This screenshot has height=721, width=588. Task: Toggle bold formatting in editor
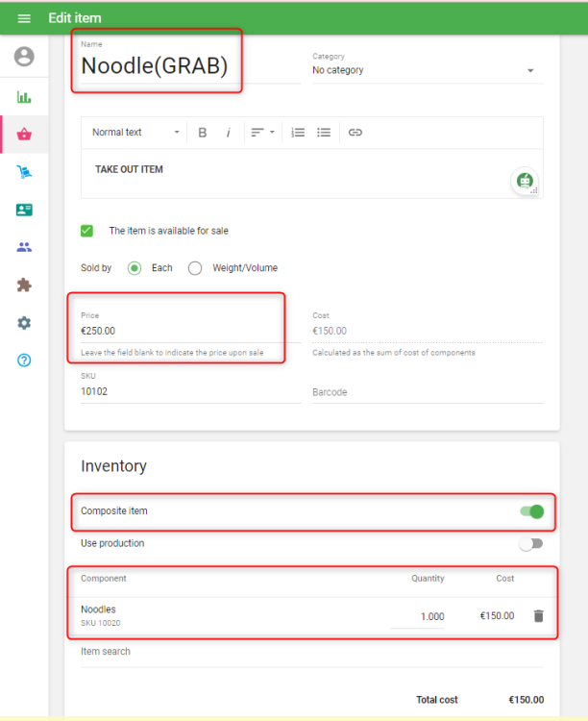click(203, 133)
